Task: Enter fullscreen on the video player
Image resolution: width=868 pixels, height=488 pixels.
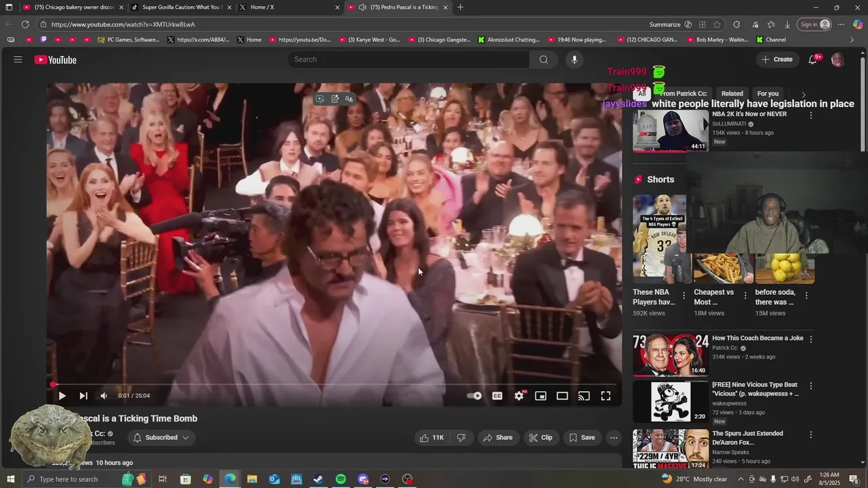Action: click(x=606, y=396)
